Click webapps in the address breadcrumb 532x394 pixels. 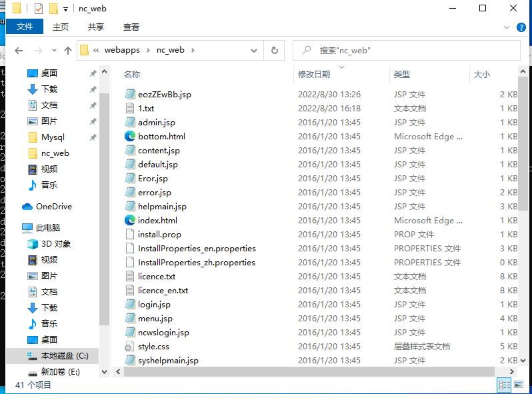coord(122,50)
